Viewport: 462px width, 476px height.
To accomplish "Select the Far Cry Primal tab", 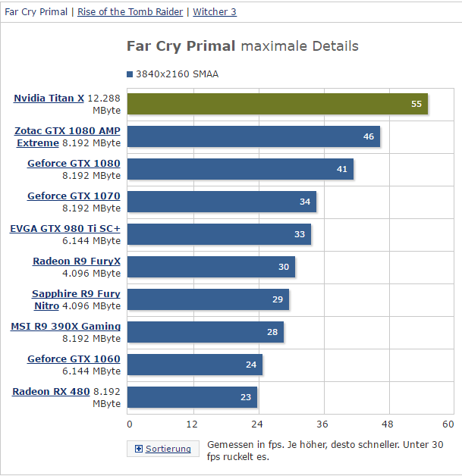I will click(x=36, y=12).
